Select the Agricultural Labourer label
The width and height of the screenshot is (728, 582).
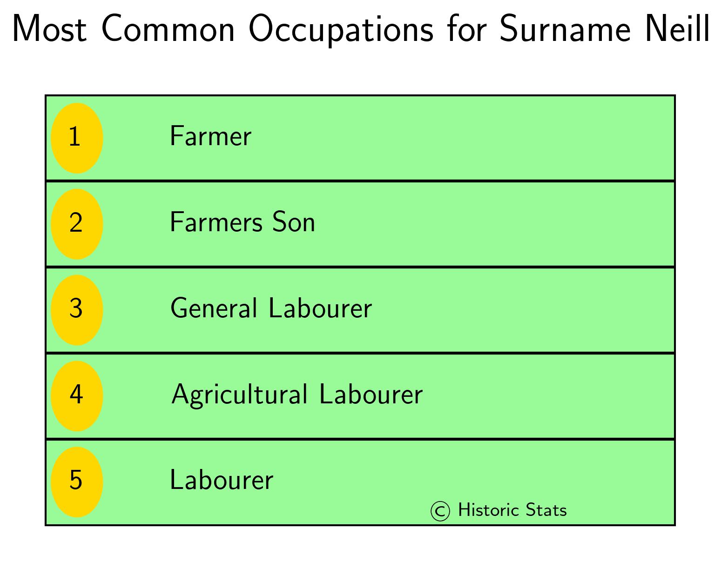[x=297, y=395]
